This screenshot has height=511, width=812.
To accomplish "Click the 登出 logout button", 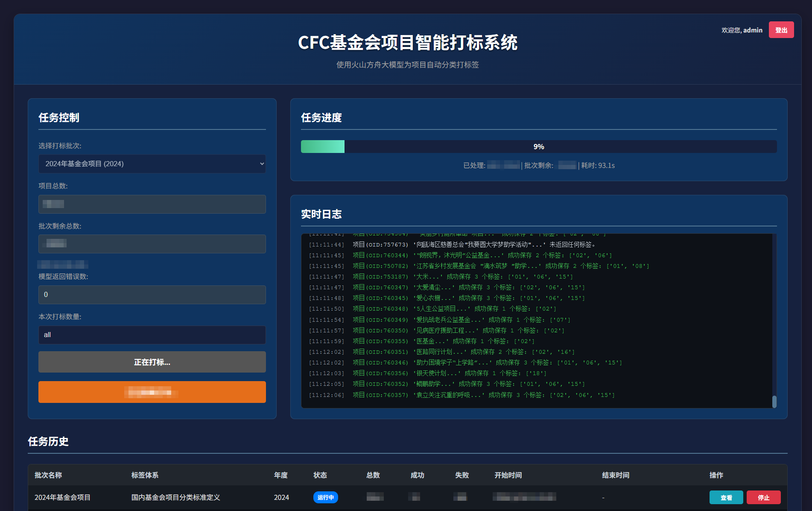I will [781, 30].
